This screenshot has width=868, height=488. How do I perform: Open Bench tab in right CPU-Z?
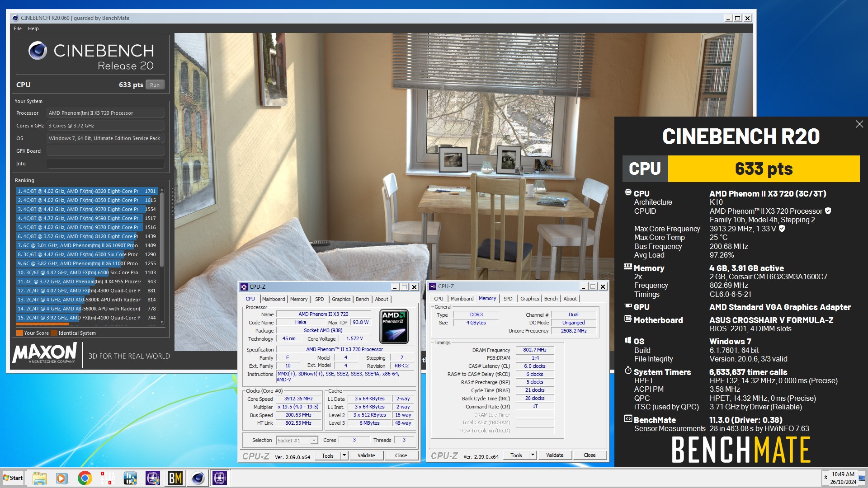[551, 299]
